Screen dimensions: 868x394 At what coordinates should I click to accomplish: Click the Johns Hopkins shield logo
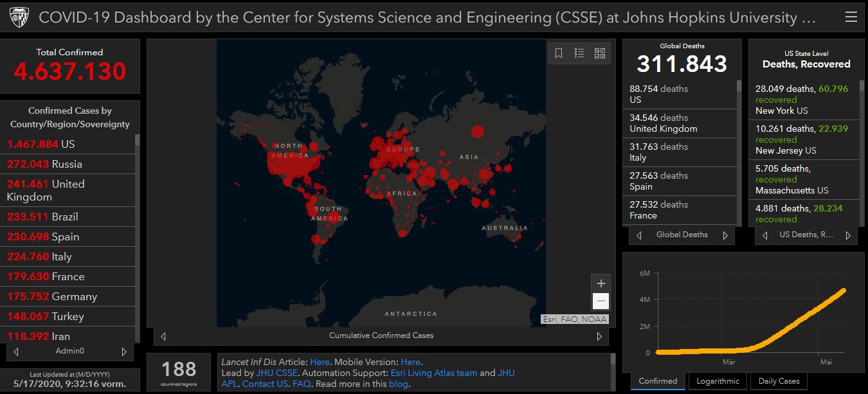pyautogui.click(x=19, y=18)
